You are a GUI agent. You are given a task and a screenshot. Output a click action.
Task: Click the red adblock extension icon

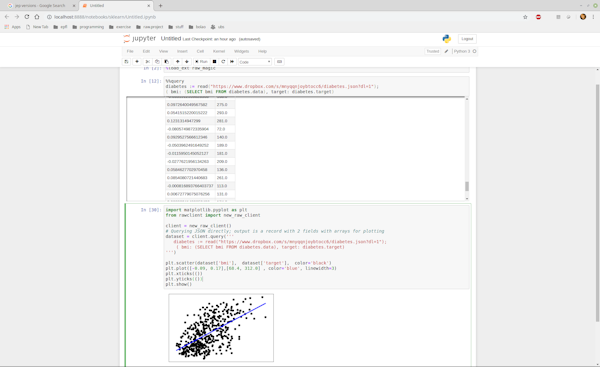pyautogui.click(x=538, y=17)
